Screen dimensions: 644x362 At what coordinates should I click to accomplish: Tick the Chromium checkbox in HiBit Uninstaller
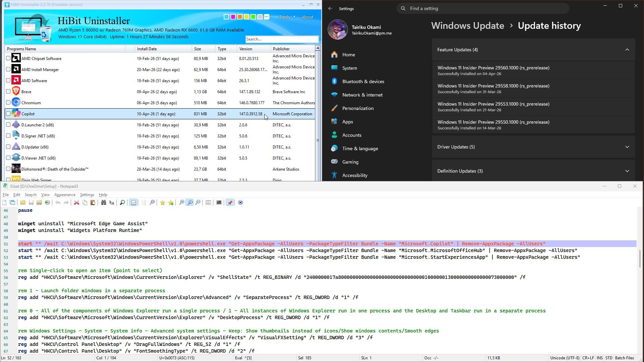point(8,103)
